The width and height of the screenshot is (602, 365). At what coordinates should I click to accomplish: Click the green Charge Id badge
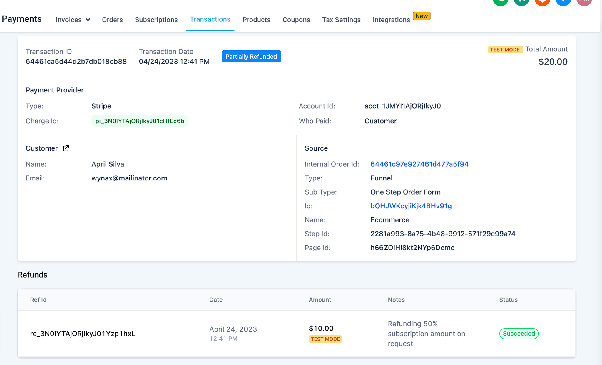point(140,121)
